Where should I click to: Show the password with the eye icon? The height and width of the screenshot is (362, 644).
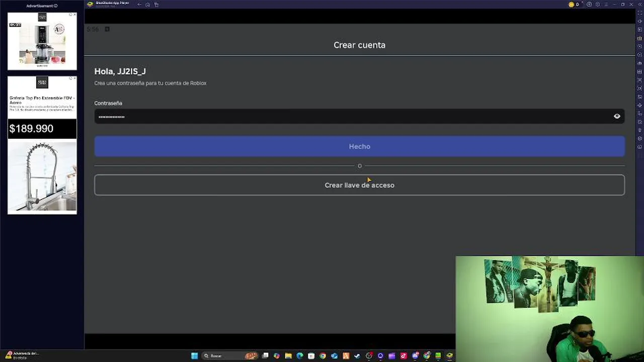point(617,116)
